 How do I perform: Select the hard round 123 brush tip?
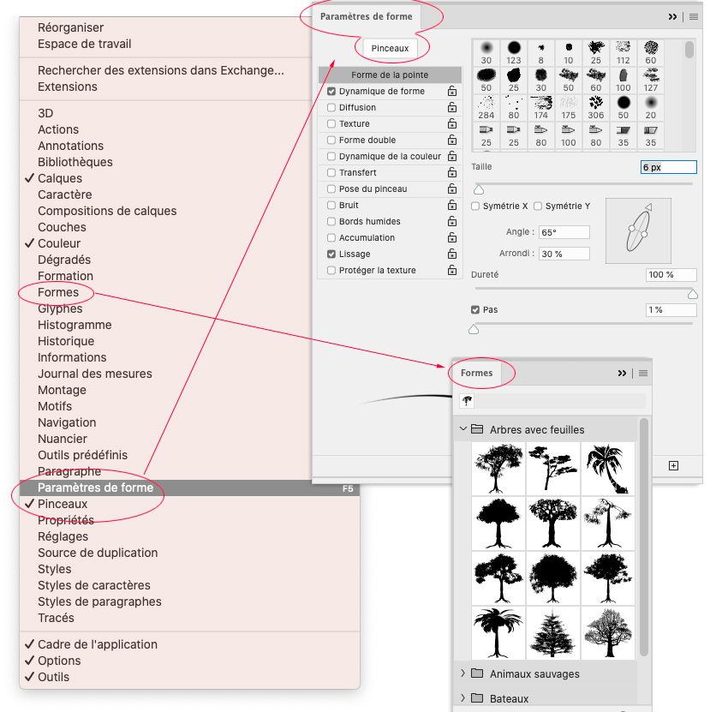point(514,52)
